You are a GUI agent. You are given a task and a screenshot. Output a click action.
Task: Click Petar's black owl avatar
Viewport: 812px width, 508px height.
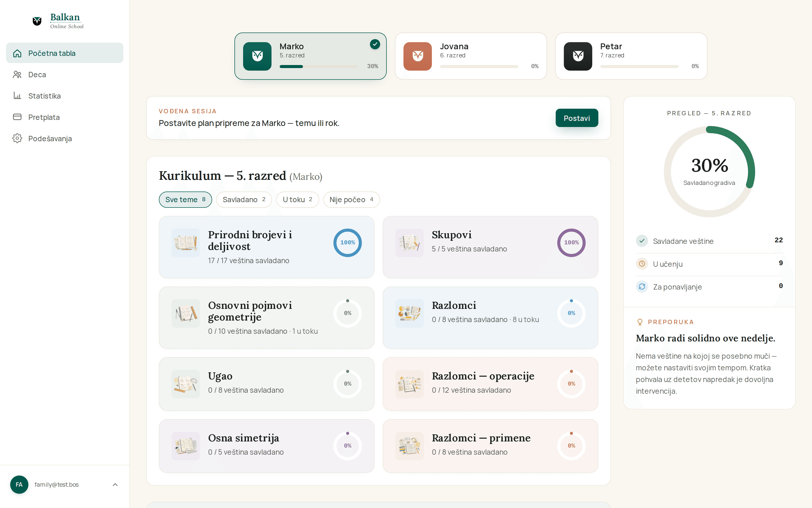click(x=578, y=56)
